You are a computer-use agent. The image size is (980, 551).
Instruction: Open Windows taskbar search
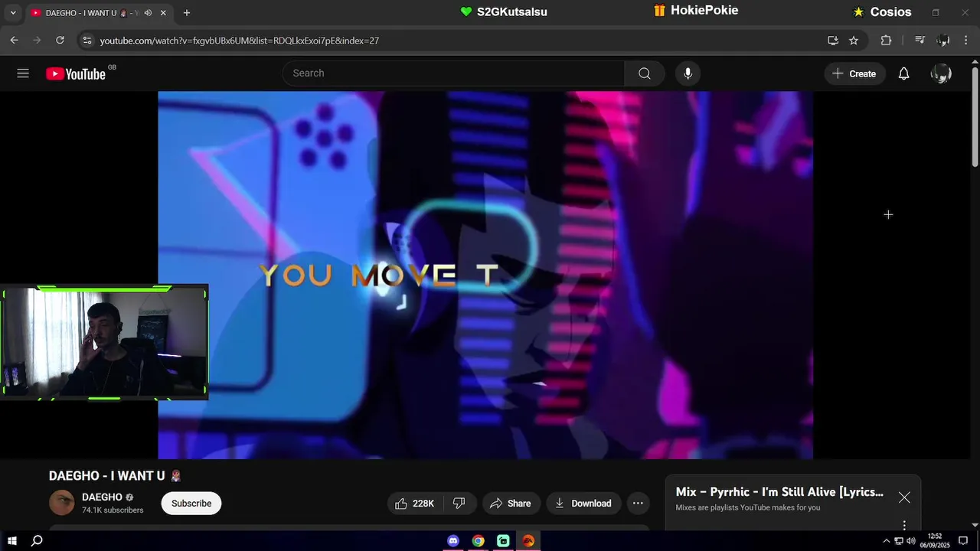coord(37,541)
